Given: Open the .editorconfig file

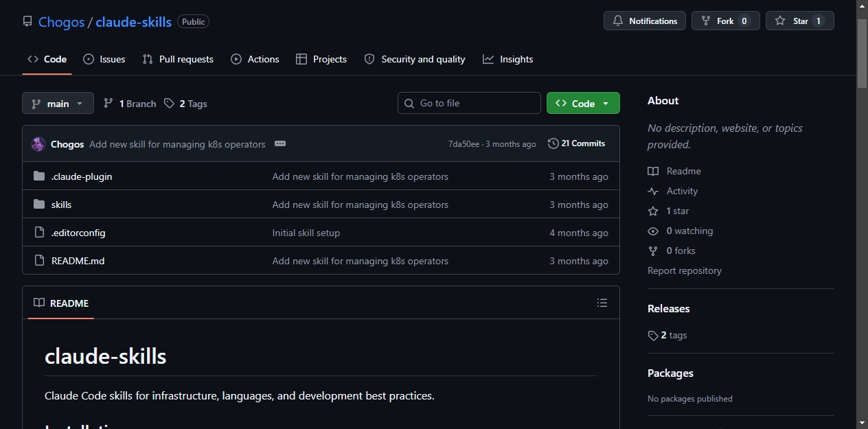Looking at the screenshot, I should click(x=78, y=233).
